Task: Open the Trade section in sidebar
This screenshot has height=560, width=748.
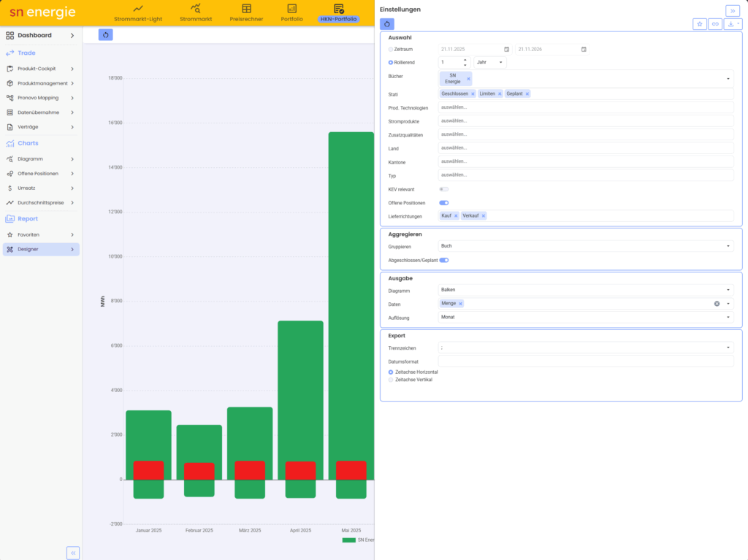Action: (26, 53)
